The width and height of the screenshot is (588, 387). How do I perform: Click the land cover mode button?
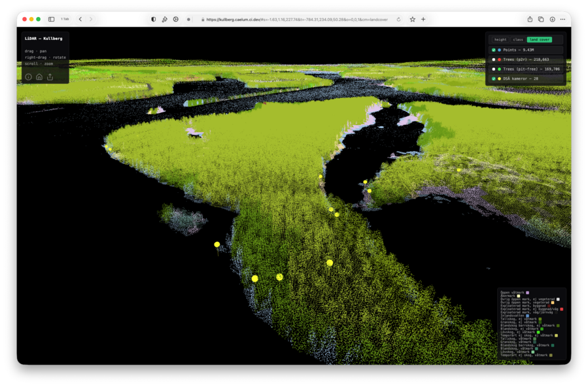click(540, 40)
